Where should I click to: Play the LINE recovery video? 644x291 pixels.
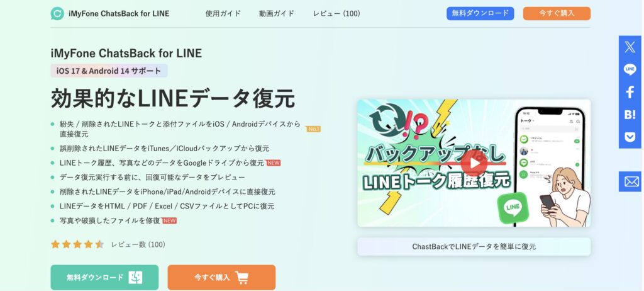click(474, 163)
